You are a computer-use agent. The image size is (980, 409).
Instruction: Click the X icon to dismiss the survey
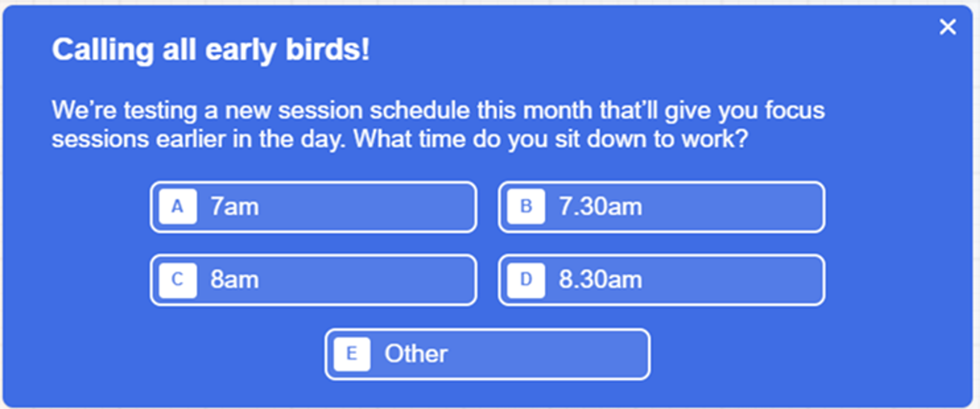(x=947, y=27)
